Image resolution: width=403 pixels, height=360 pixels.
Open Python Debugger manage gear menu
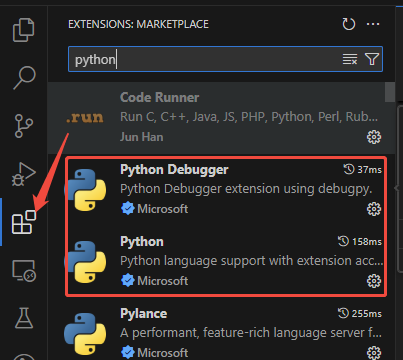(374, 209)
